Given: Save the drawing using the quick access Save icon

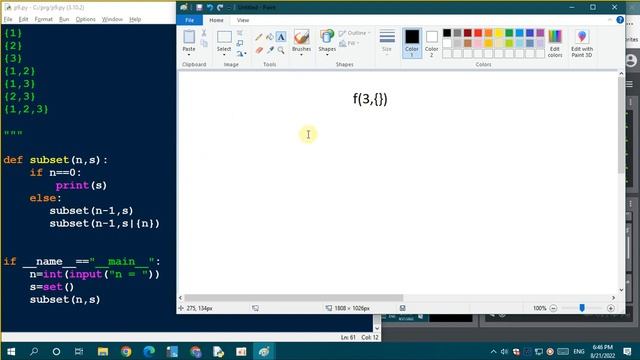Looking at the screenshot, I should coord(199,7).
